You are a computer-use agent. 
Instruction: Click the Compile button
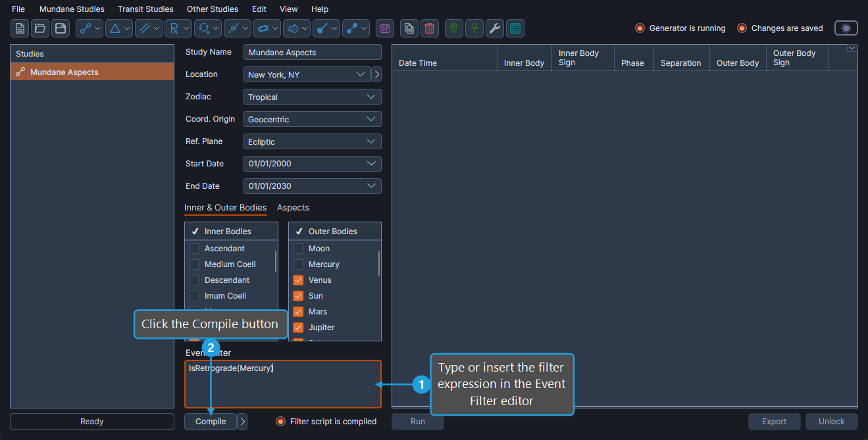(211, 422)
